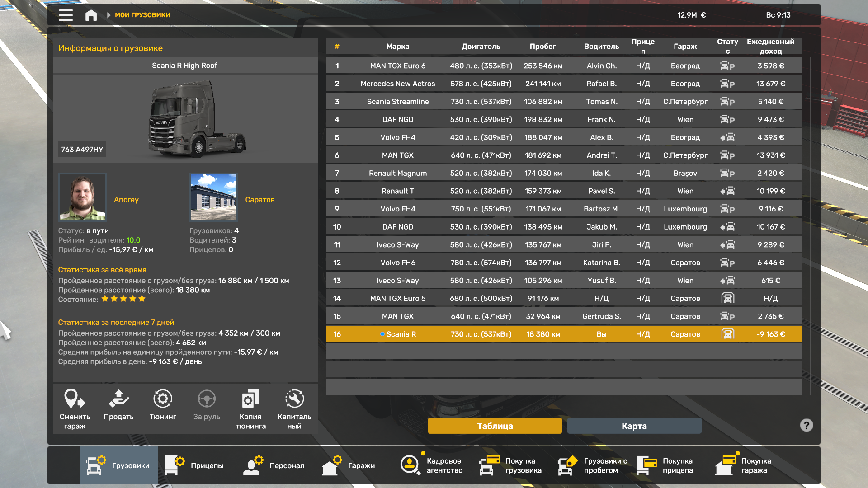
Task: Click the Саратов garage thumbnail
Action: (x=214, y=197)
